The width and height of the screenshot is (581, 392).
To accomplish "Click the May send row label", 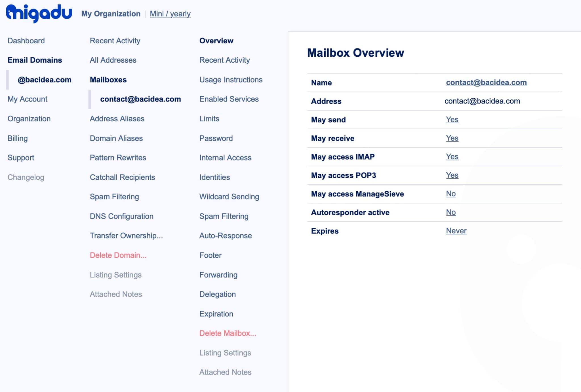I will (328, 120).
